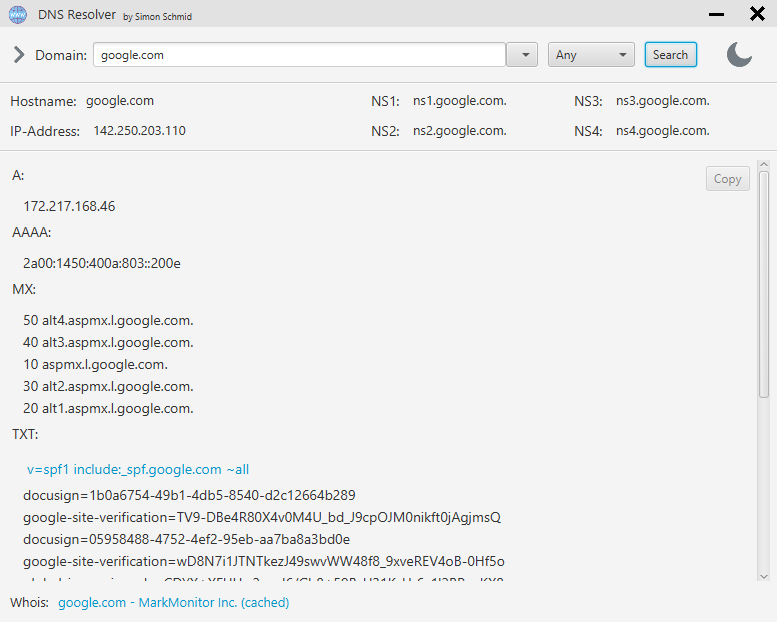Click the DNS Resolver globe logo

18,14
